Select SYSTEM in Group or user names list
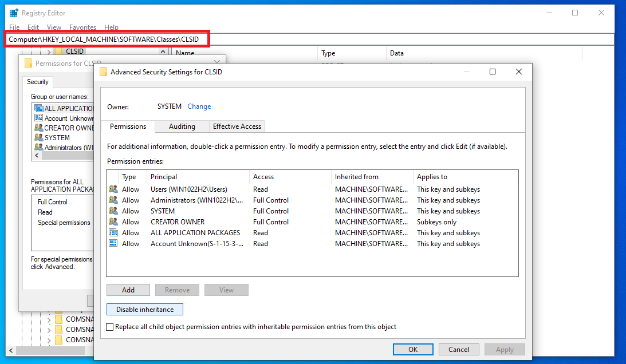Viewport: 626px width, 364px height. (x=57, y=137)
